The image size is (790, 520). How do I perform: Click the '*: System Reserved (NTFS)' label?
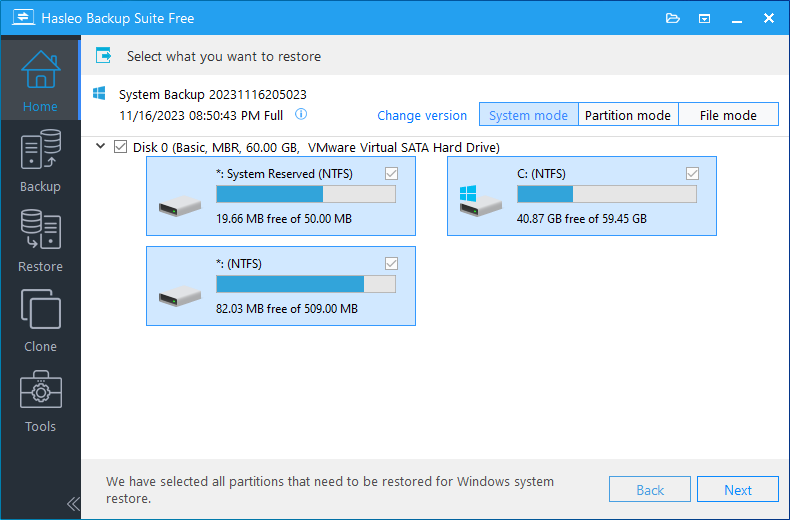(284, 174)
